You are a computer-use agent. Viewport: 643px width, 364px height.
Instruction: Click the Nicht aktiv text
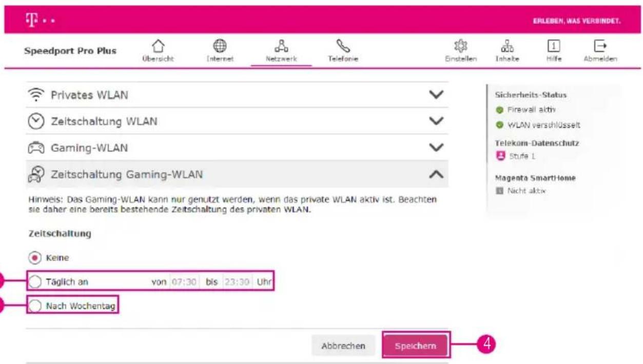pyautogui.click(x=527, y=191)
